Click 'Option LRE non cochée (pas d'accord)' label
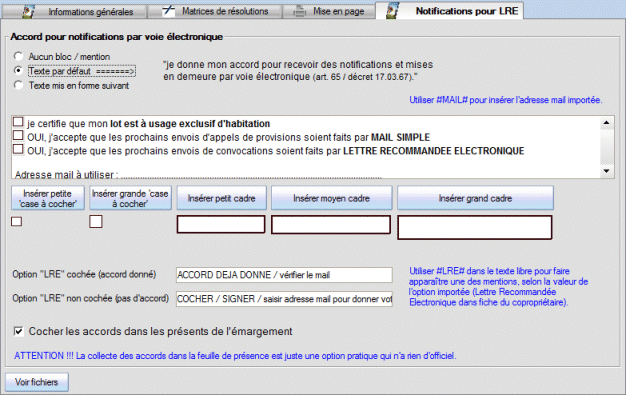Screen dimensions: 626x395 click(x=91, y=298)
